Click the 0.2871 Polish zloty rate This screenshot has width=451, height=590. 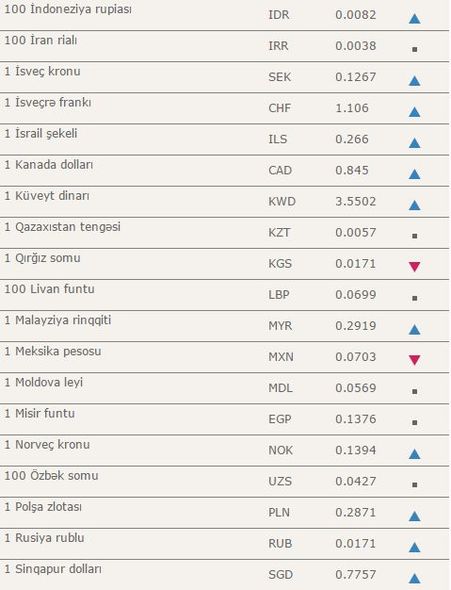pyautogui.click(x=355, y=512)
